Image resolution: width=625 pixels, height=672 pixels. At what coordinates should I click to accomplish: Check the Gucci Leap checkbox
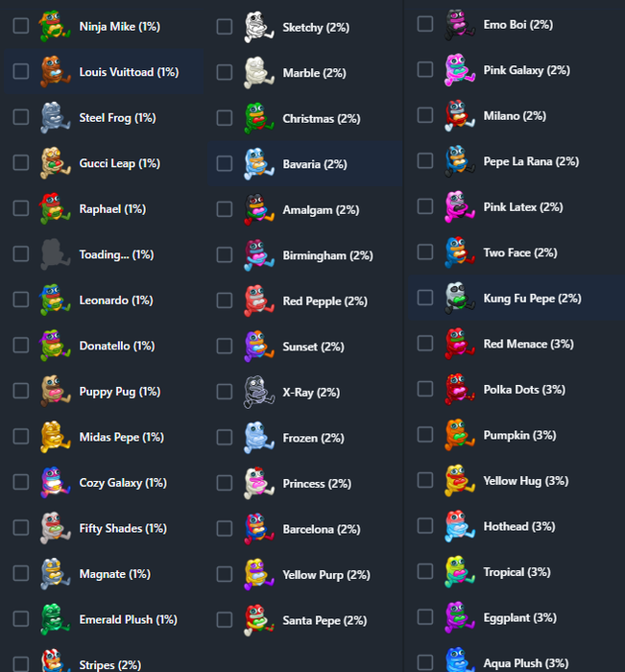tap(20, 163)
